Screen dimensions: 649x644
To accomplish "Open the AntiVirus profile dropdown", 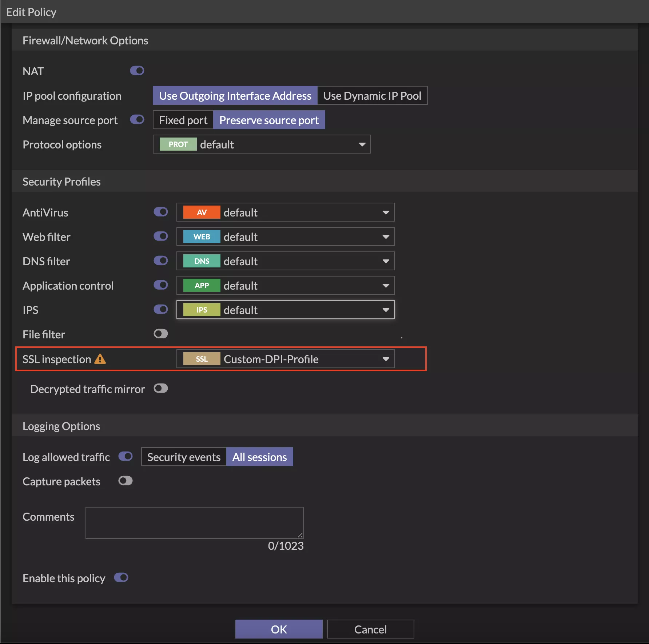I will click(286, 212).
